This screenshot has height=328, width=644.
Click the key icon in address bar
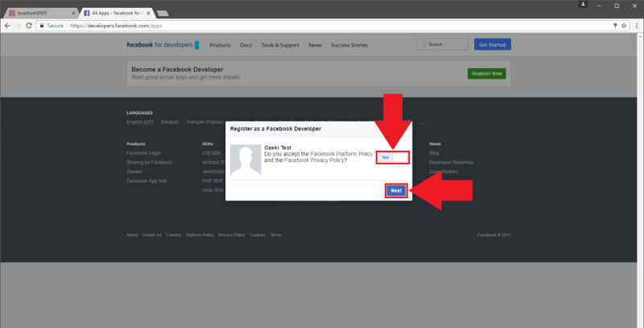(615, 26)
